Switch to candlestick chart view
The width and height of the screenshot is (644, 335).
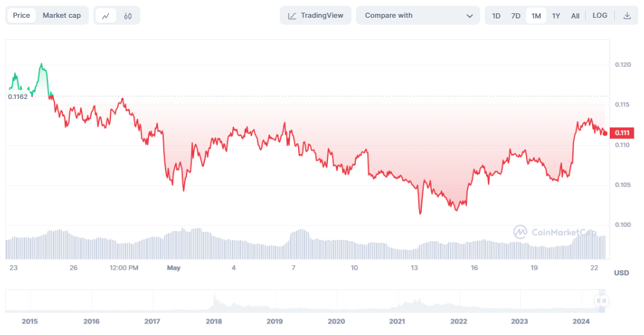[128, 16]
